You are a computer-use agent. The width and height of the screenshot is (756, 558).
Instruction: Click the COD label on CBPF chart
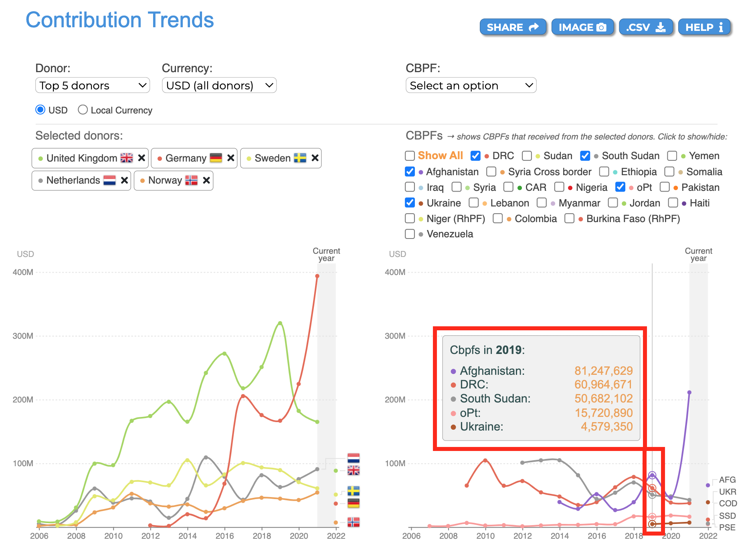click(x=728, y=503)
